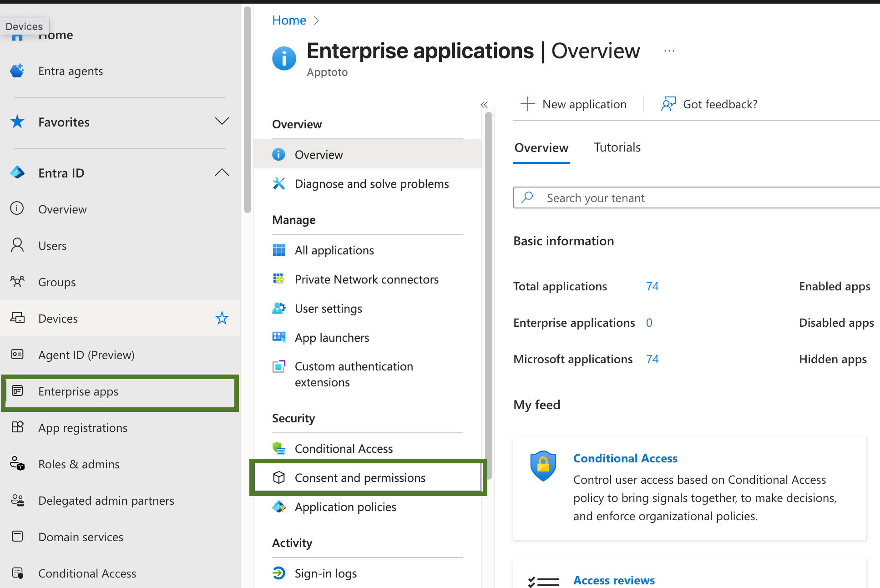The image size is (880, 588).
Task: Open Groups via its sidebar icon
Action: tap(17, 282)
